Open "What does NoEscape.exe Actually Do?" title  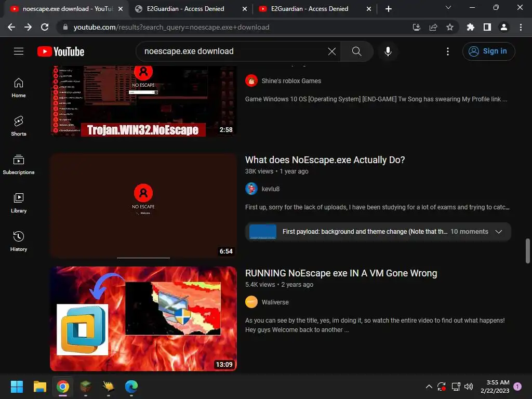point(325,160)
